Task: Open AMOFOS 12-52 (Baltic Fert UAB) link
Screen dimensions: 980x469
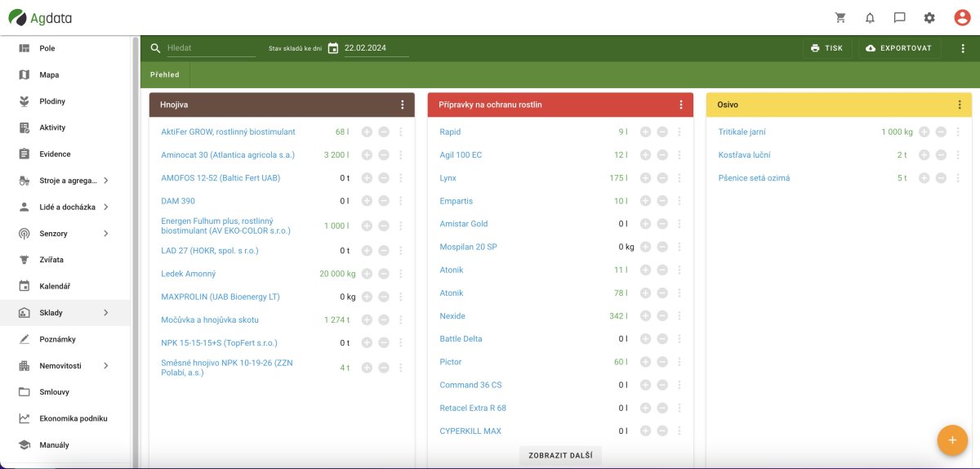Action: pos(220,178)
